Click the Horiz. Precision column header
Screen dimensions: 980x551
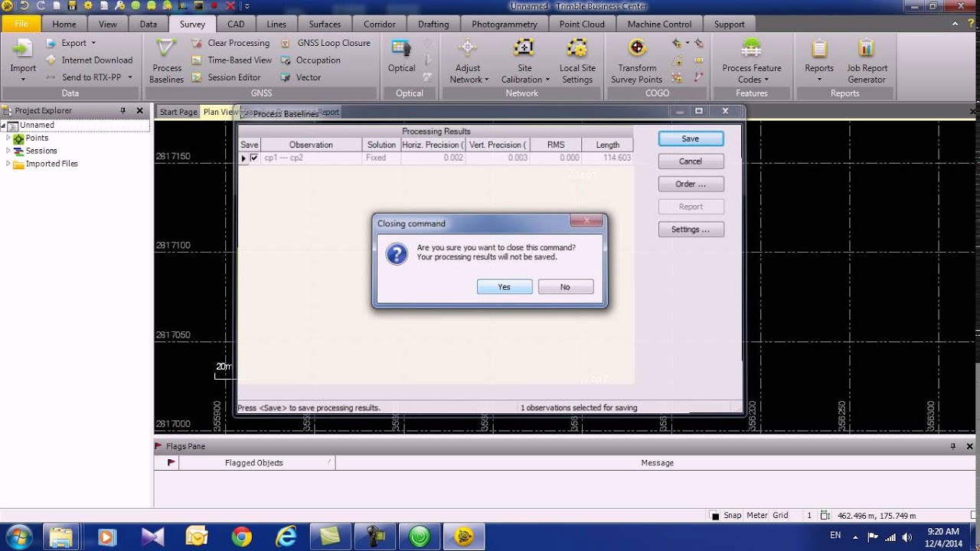(433, 145)
